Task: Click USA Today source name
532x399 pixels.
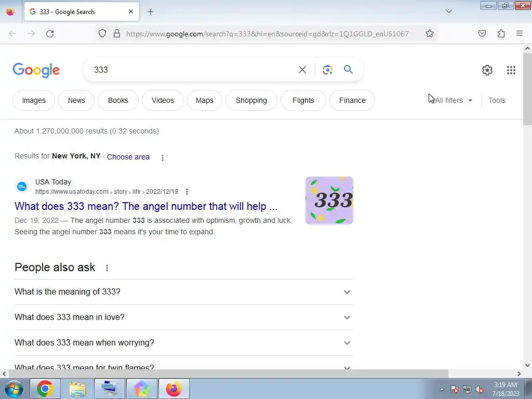Action: click(54, 182)
